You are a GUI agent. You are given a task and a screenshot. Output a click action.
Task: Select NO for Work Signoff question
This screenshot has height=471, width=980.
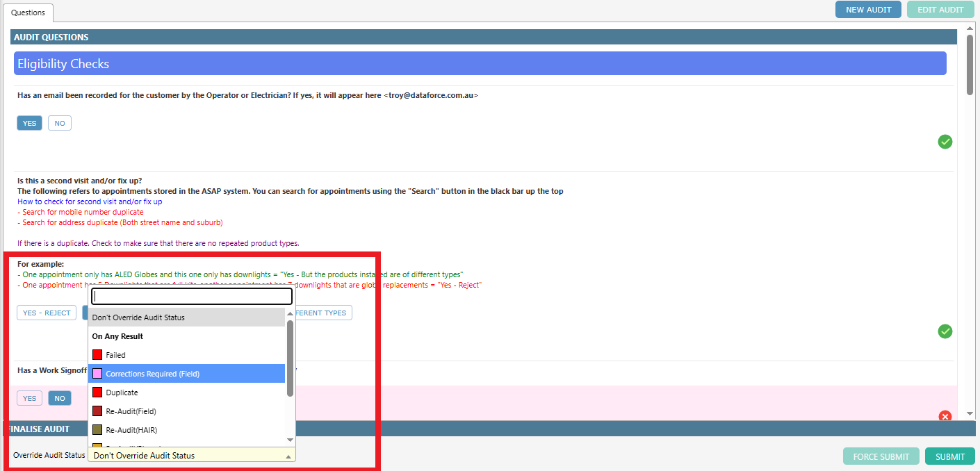pos(60,398)
